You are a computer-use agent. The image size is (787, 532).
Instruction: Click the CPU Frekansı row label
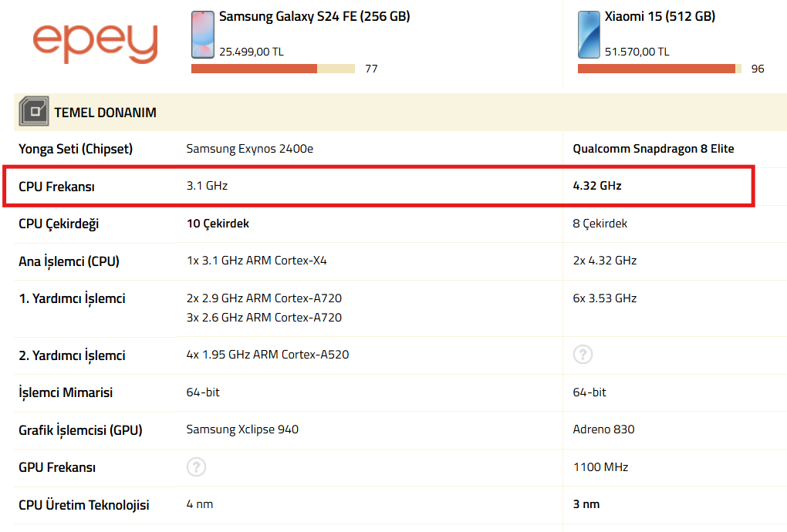pos(57,187)
